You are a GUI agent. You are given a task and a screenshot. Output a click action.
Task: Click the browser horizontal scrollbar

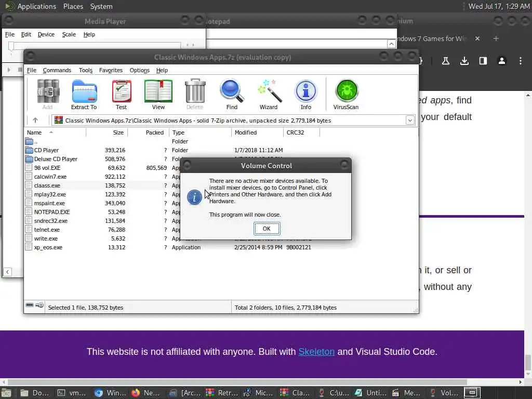coord(237,382)
